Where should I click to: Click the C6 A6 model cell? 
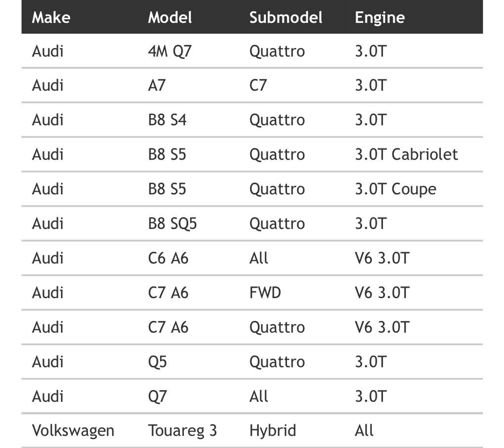click(168, 258)
